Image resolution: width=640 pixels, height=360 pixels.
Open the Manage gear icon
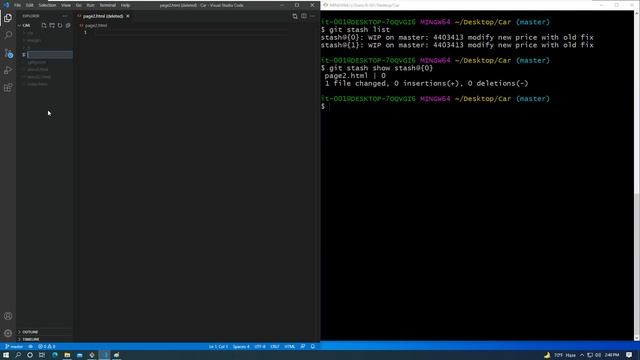point(8,333)
